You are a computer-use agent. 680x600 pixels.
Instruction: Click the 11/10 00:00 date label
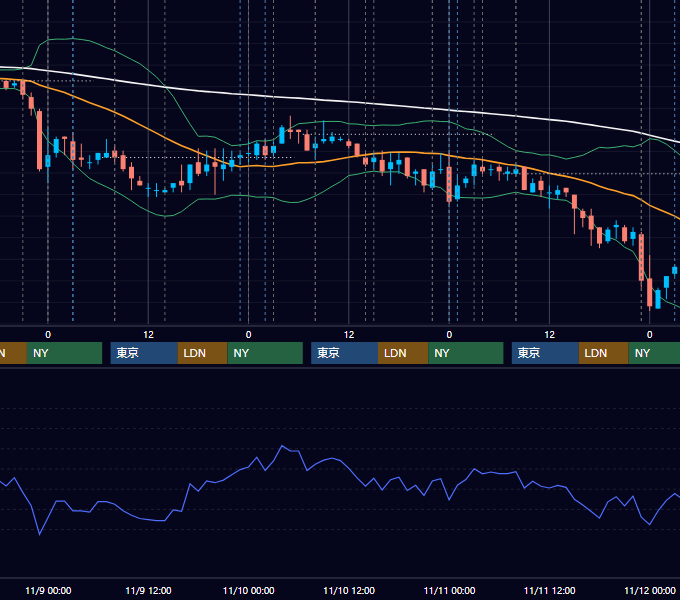click(x=248, y=590)
